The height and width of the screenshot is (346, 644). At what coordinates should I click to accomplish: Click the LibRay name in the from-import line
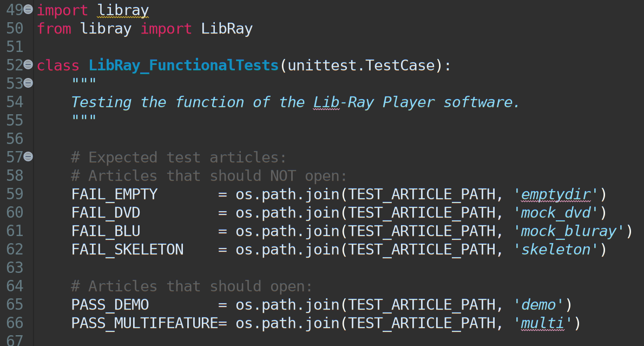(227, 28)
